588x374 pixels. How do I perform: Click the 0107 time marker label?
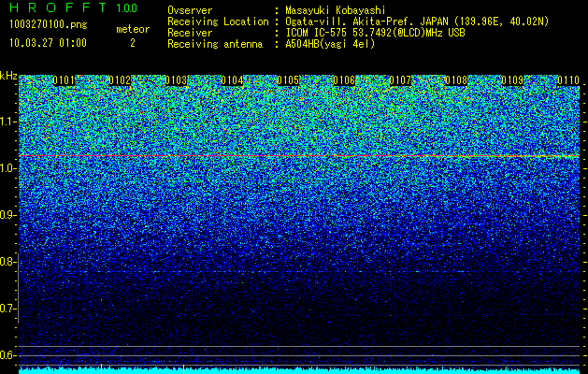400,80
